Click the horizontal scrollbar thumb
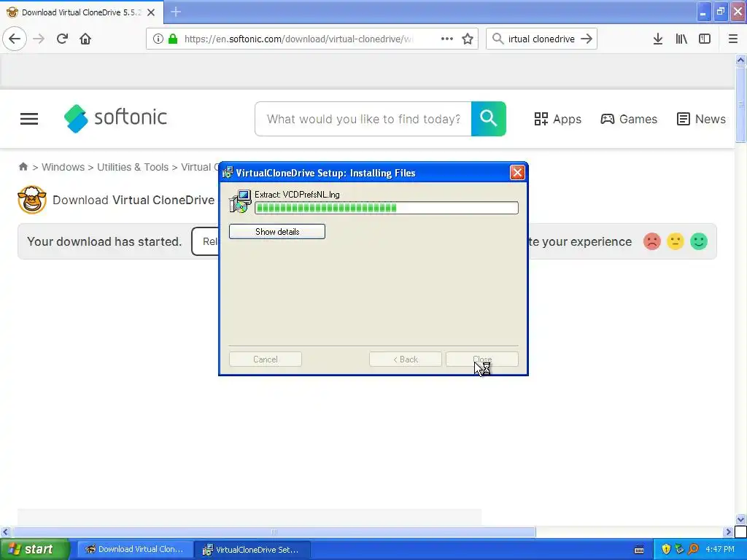 tap(274, 532)
